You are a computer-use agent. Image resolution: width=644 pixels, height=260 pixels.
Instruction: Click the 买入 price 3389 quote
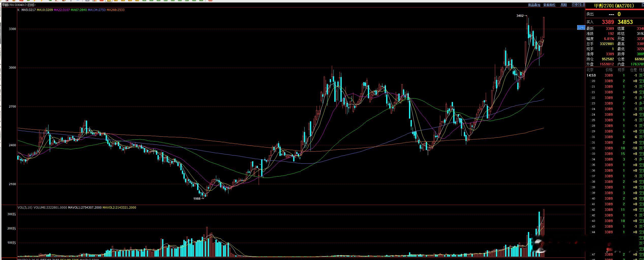608,22
